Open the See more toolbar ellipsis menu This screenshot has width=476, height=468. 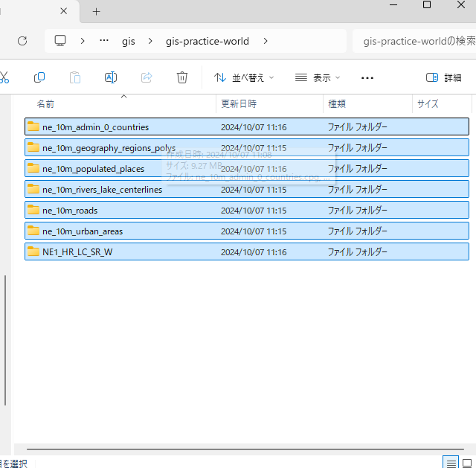367,78
